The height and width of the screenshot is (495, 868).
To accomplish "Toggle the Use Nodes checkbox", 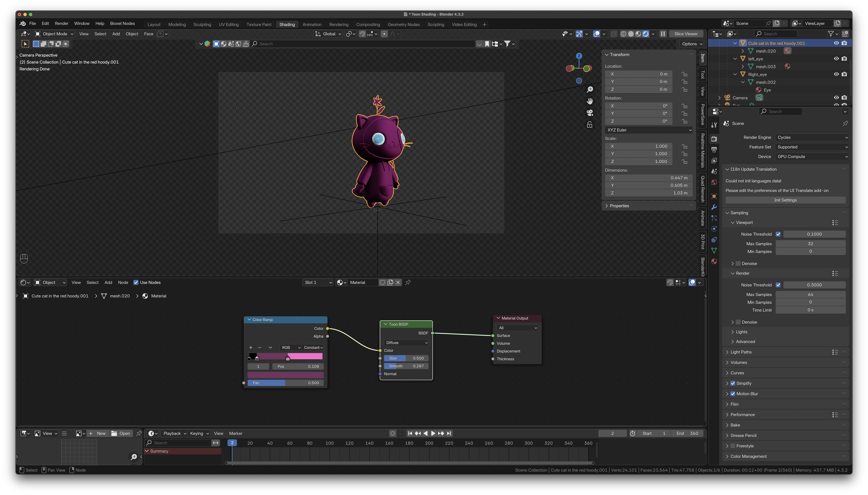I will pyautogui.click(x=136, y=283).
